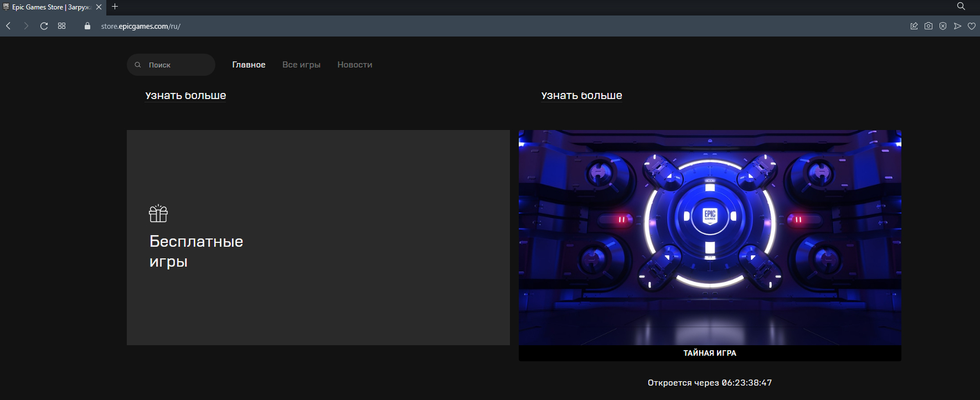This screenshot has width=980, height=400.
Task: Go forward with the arrow button
Action: (26, 26)
